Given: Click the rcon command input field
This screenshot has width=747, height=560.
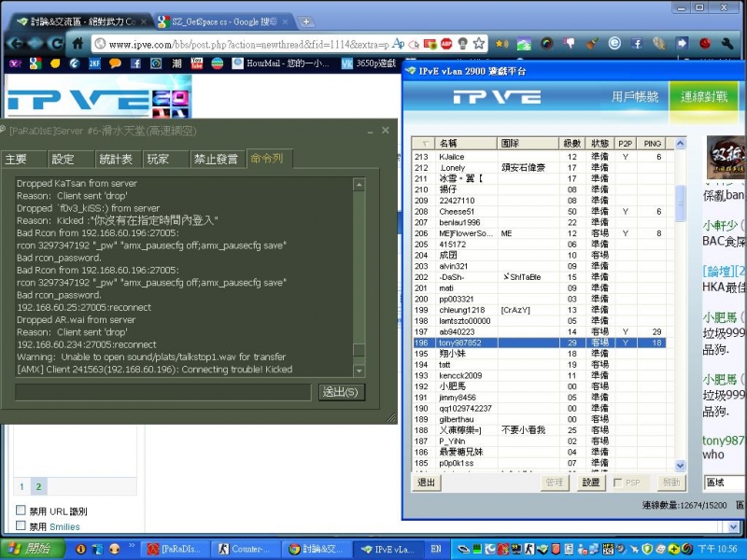Looking at the screenshot, I should click(162, 392).
